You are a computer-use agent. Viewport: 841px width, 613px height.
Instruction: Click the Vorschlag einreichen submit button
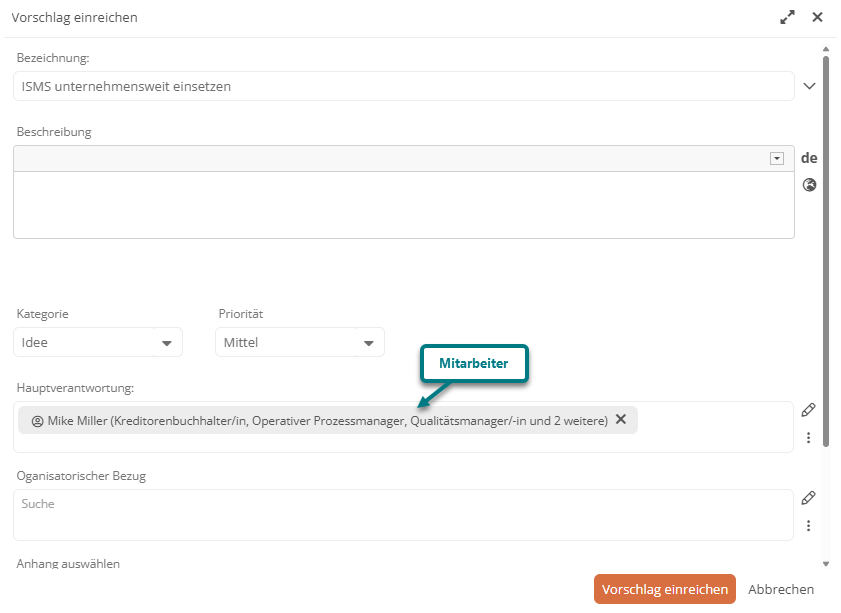664,589
